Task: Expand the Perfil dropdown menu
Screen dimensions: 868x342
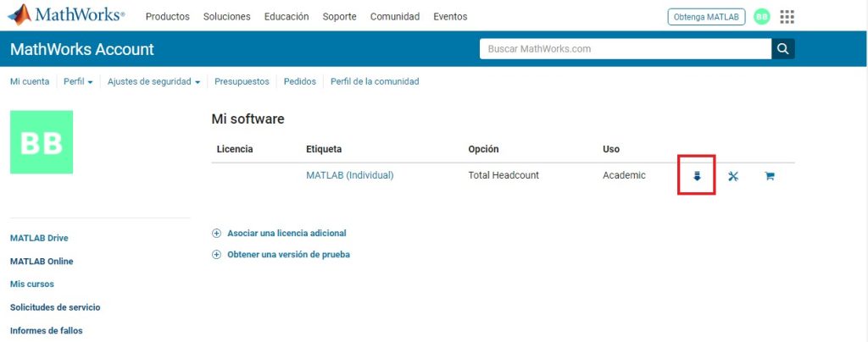Action: (x=78, y=82)
